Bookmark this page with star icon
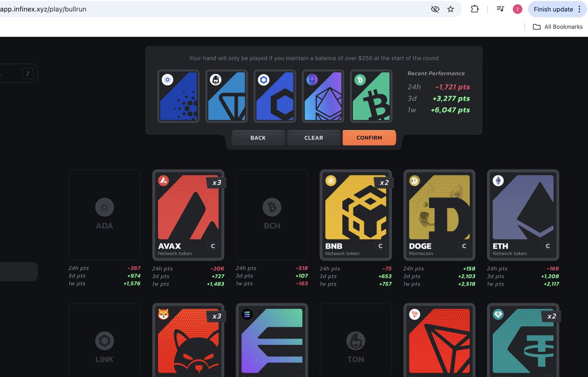The height and width of the screenshot is (377, 588). [x=450, y=9]
